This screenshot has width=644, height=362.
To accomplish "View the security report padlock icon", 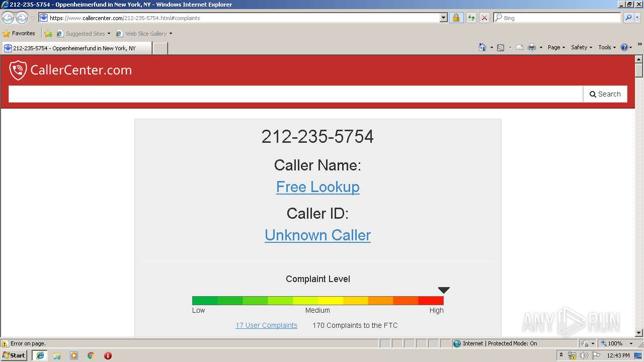I will (456, 18).
